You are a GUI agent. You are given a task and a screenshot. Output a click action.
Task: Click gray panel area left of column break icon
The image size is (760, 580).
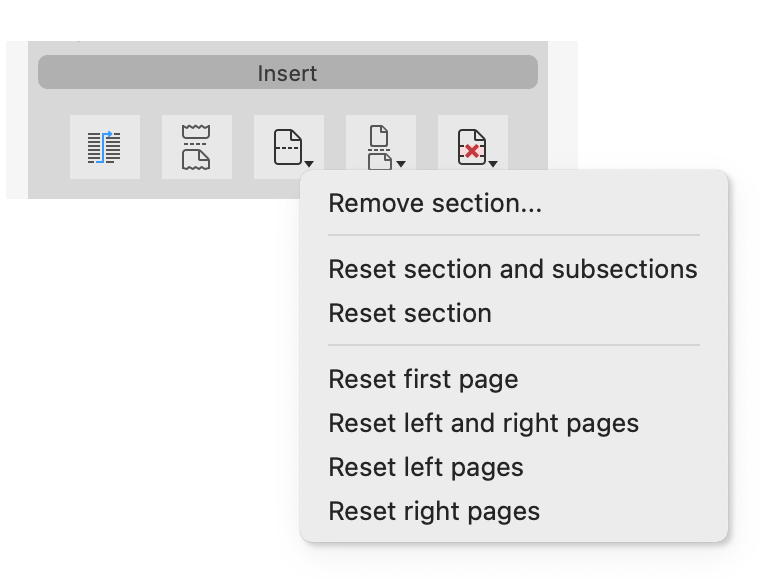point(48,147)
